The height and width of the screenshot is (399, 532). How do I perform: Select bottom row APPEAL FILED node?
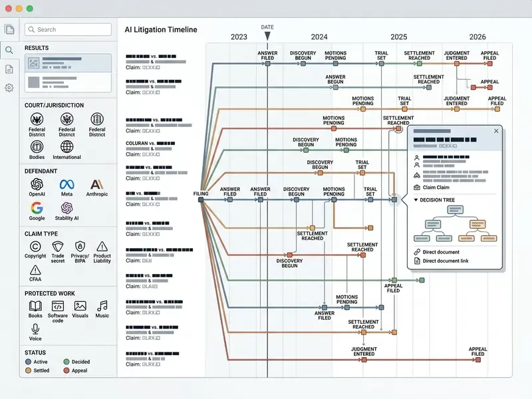[478, 360]
